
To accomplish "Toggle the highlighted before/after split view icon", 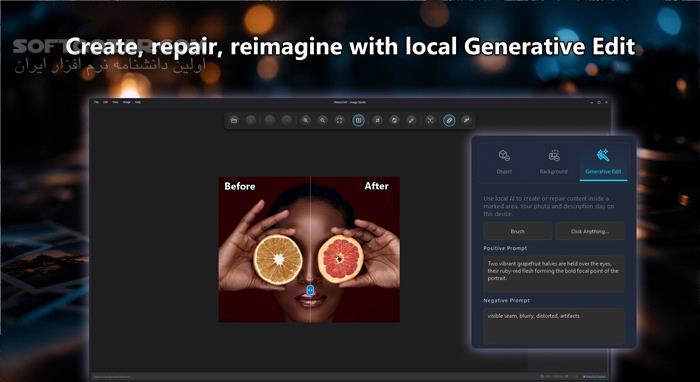I will [358, 120].
